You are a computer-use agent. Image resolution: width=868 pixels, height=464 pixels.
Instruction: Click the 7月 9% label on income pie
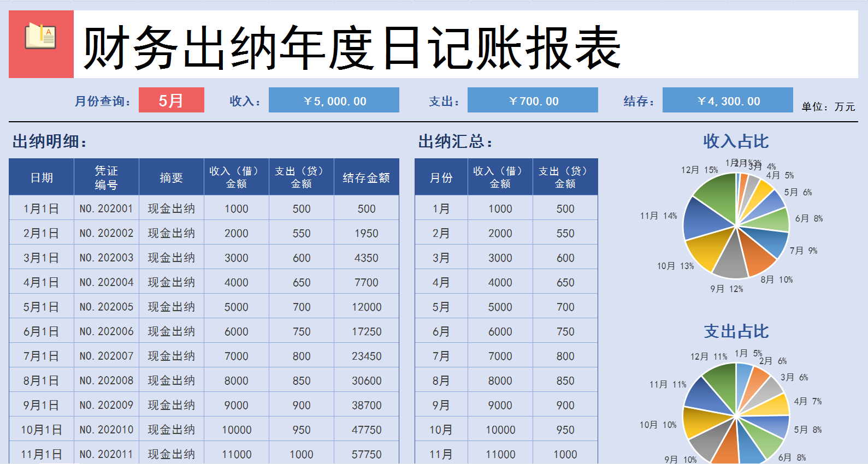click(804, 251)
